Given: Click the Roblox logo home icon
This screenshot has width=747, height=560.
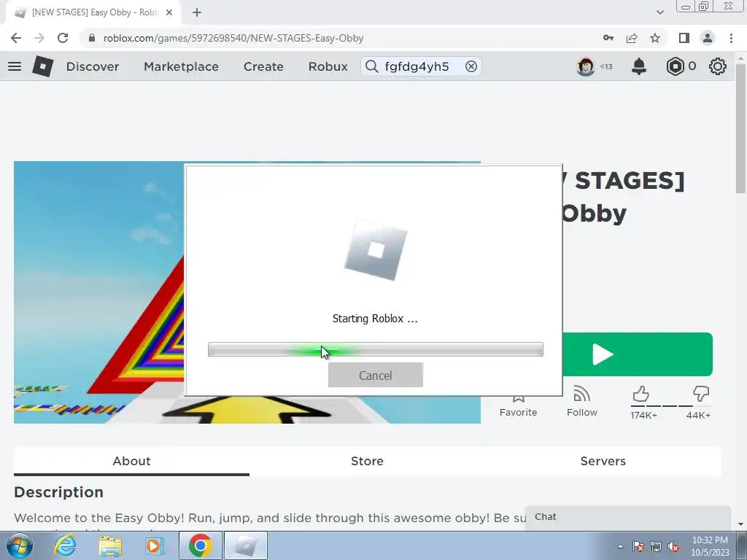Looking at the screenshot, I should pyautogui.click(x=42, y=66).
